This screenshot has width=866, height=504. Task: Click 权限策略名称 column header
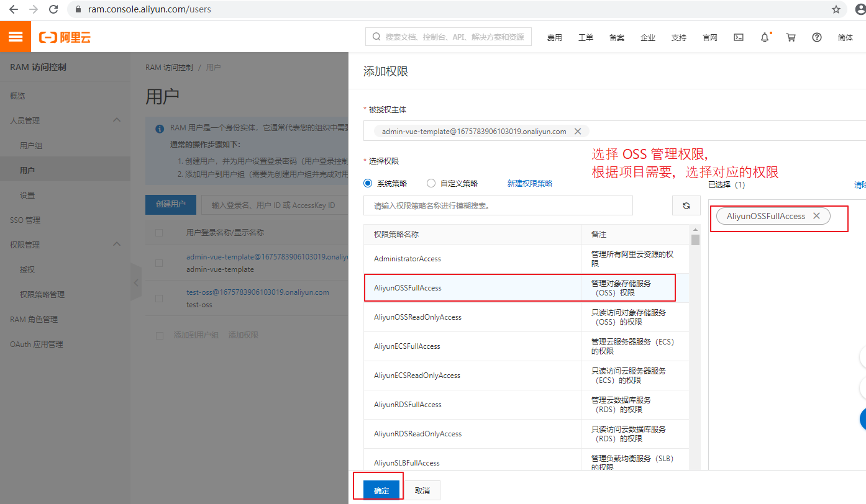[396, 235]
